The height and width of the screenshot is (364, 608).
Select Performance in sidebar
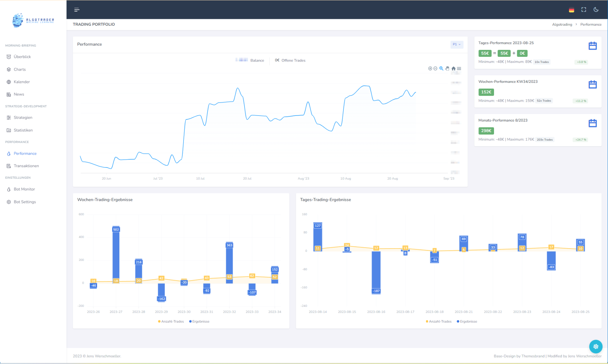pos(25,153)
